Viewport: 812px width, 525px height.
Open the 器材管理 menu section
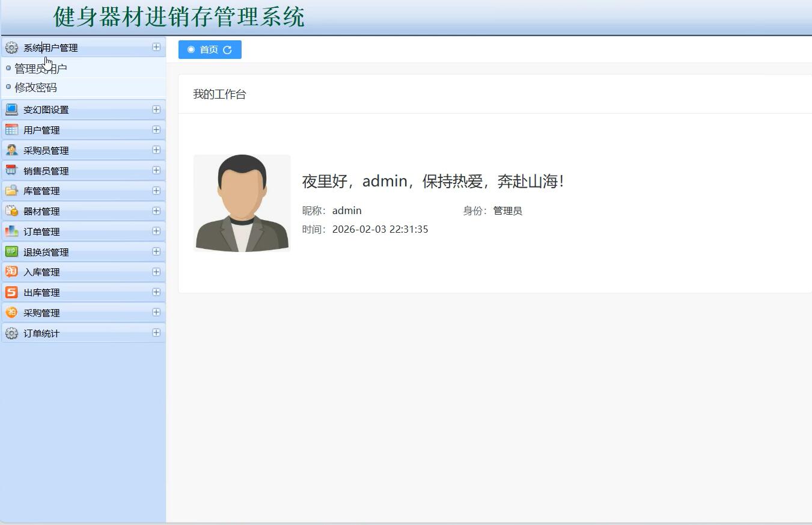(84, 211)
